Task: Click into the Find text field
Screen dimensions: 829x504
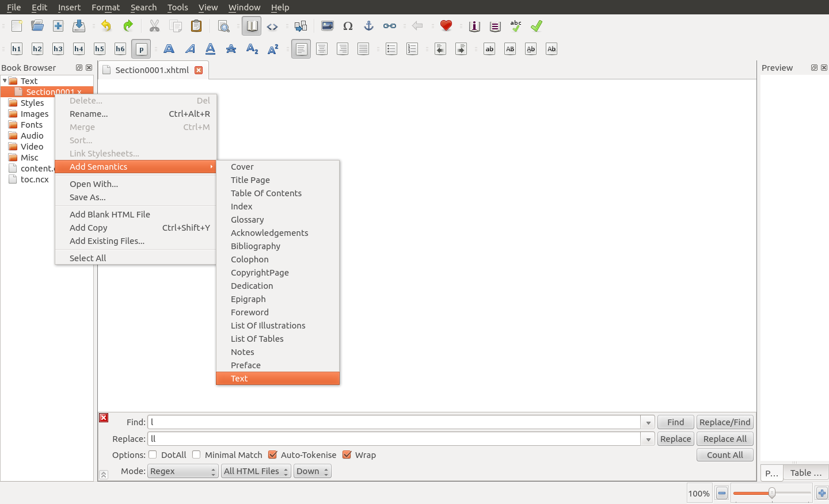Action: (394, 422)
